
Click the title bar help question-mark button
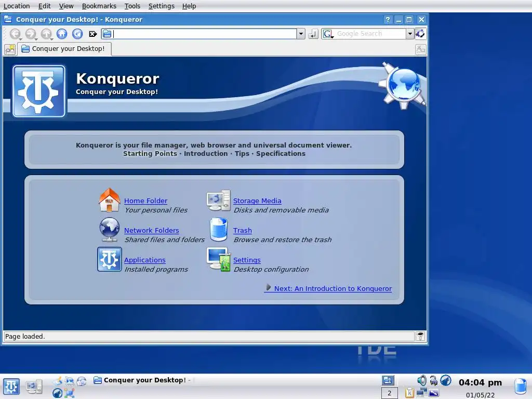point(388,20)
